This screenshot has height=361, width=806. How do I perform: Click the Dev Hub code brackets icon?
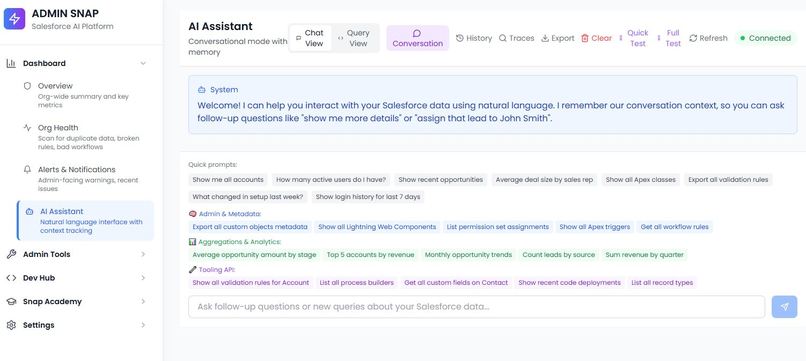tap(11, 278)
